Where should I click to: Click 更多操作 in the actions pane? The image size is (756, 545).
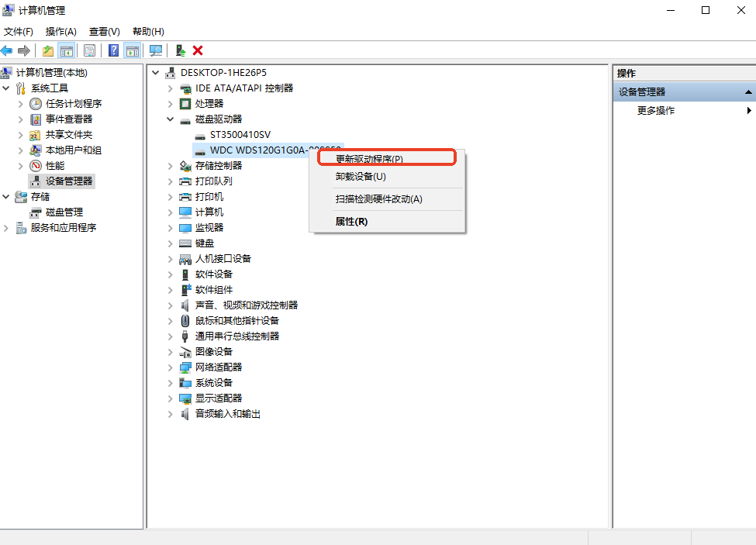tap(656, 111)
